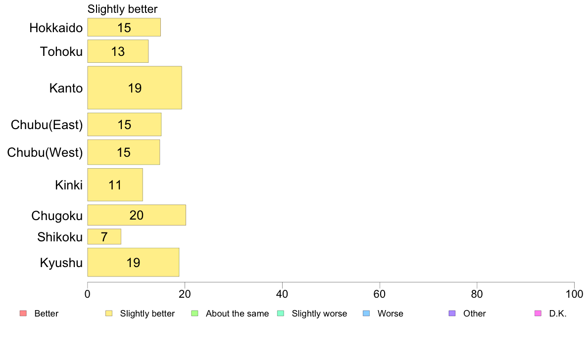The image size is (588, 364).
Task: Click the blue Worse legend swatch
Action: pos(366,314)
